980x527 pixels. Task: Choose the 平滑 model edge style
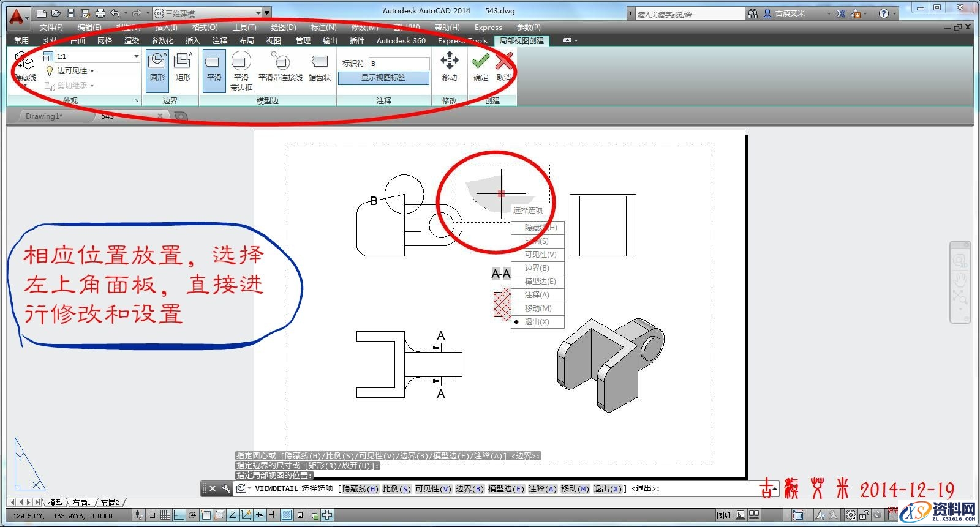[214, 67]
